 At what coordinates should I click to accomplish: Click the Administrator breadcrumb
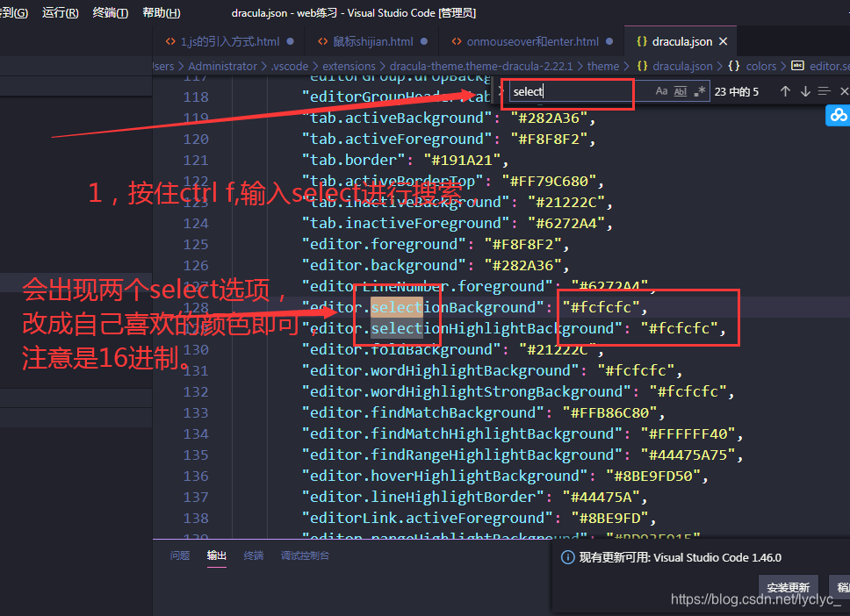222,66
